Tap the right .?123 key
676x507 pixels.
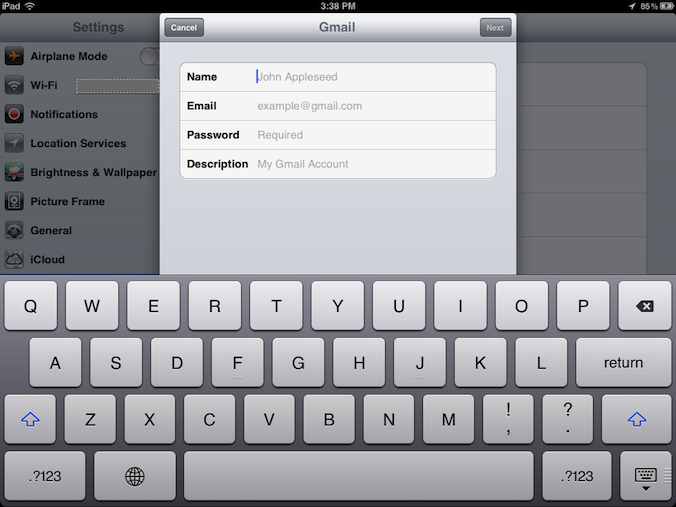pyautogui.click(x=577, y=476)
